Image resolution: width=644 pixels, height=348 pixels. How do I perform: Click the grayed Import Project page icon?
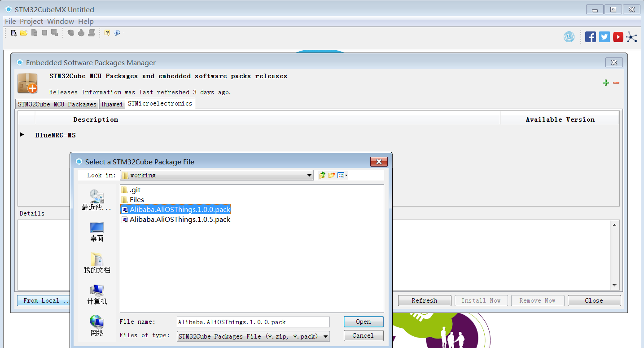pyautogui.click(x=35, y=33)
